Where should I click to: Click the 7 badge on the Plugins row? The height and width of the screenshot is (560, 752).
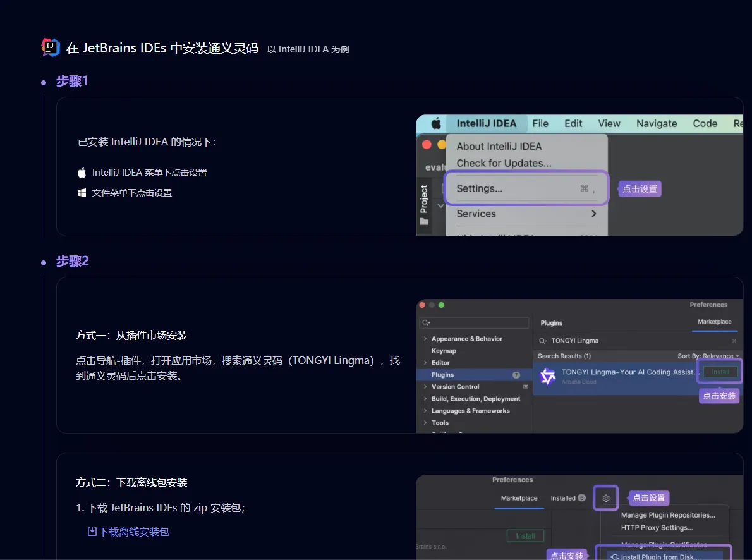(516, 375)
